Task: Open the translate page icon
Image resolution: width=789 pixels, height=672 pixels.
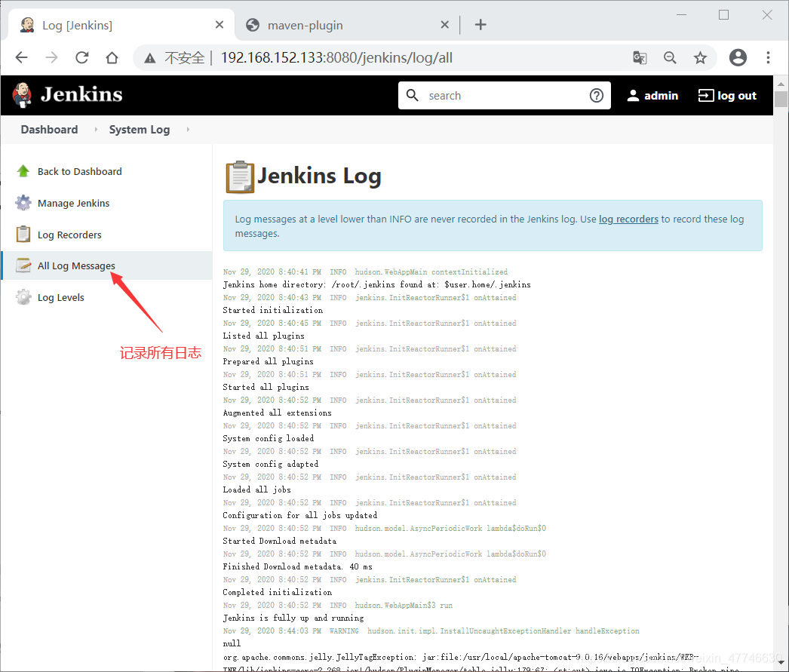Action: (x=640, y=57)
